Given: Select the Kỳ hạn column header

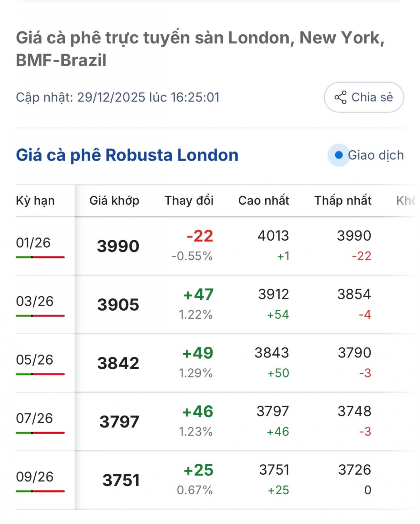Looking at the screenshot, I should (x=35, y=200).
